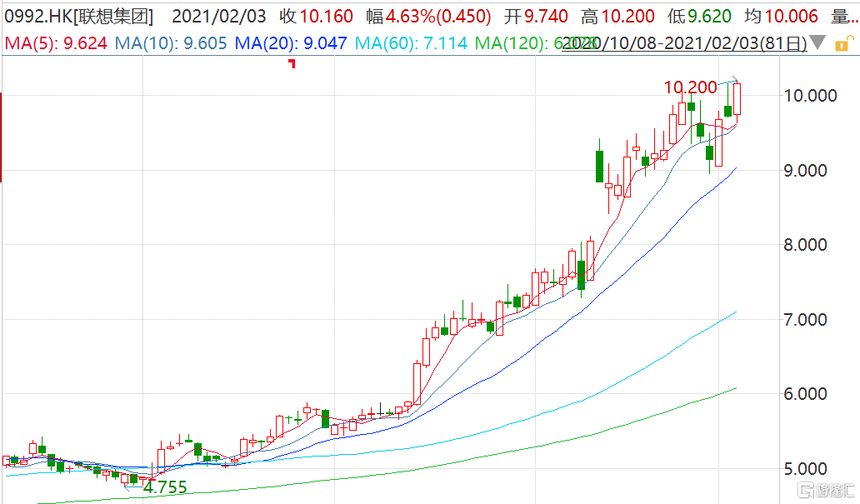Click the 10.000 price axis label
Image resolution: width=860 pixels, height=504 pixels.
pyautogui.click(x=809, y=96)
